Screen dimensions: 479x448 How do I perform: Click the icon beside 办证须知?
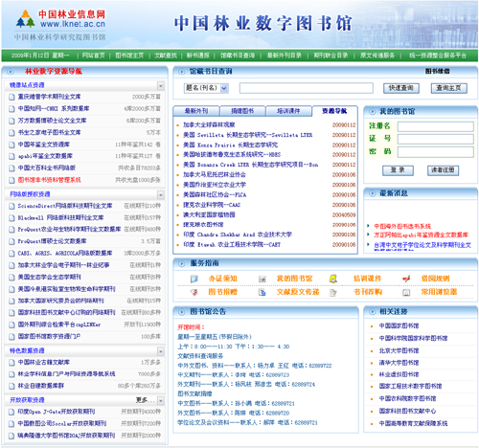click(x=194, y=279)
